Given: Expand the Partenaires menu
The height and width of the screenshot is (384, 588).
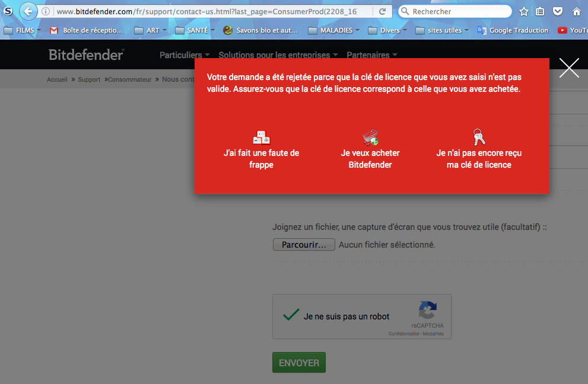Looking at the screenshot, I should coord(372,55).
